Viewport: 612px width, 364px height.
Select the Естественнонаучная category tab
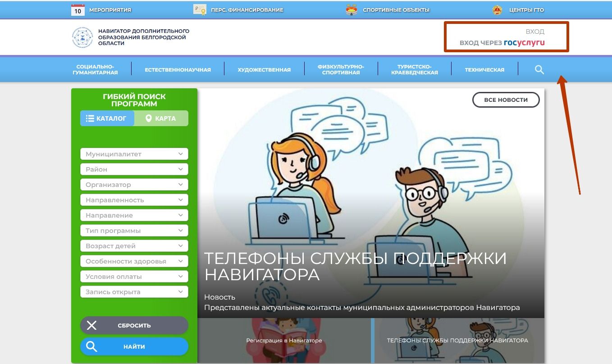[178, 70]
